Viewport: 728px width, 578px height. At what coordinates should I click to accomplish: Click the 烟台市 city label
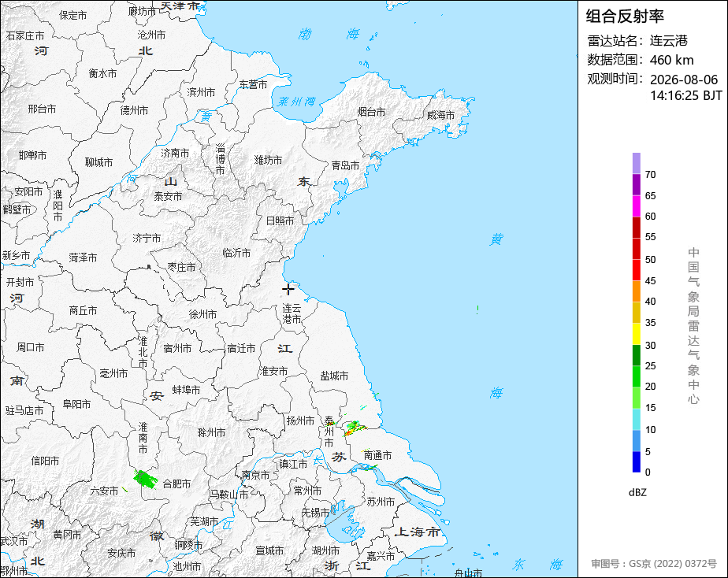point(371,112)
